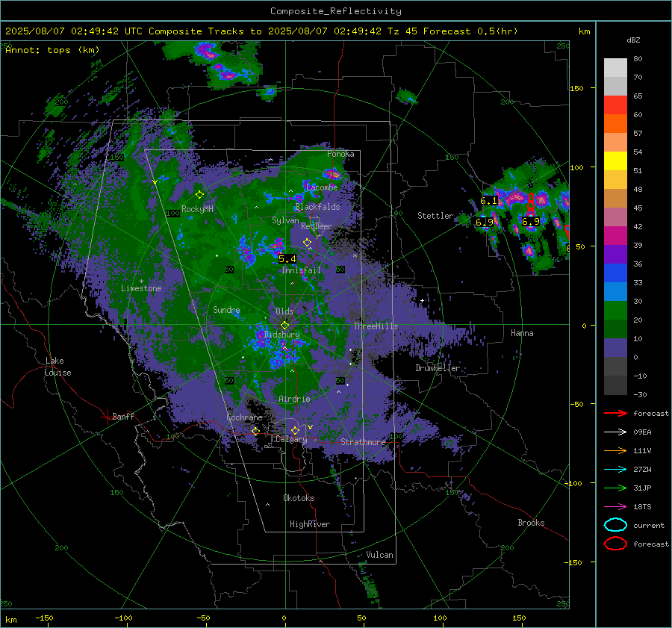672x628 pixels.
Task: Click the red forecast arrow legend icon
Action: [x=615, y=413]
